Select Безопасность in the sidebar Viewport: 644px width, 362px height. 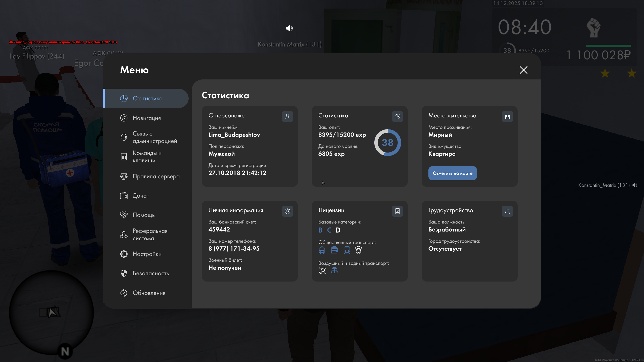click(x=151, y=273)
